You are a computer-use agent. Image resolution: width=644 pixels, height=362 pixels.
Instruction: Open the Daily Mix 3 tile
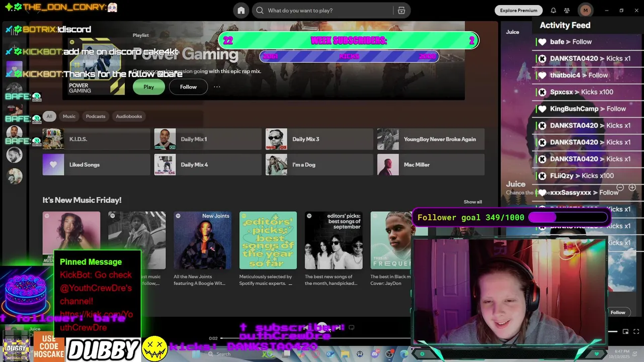[319, 139]
